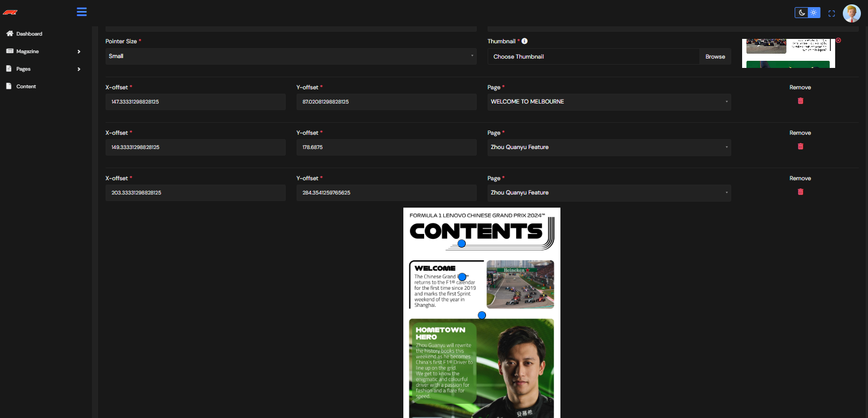The image size is (868, 418).
Task: Click the blue pointer marker above Hometown Hero
Action: [x=482, y=315]
